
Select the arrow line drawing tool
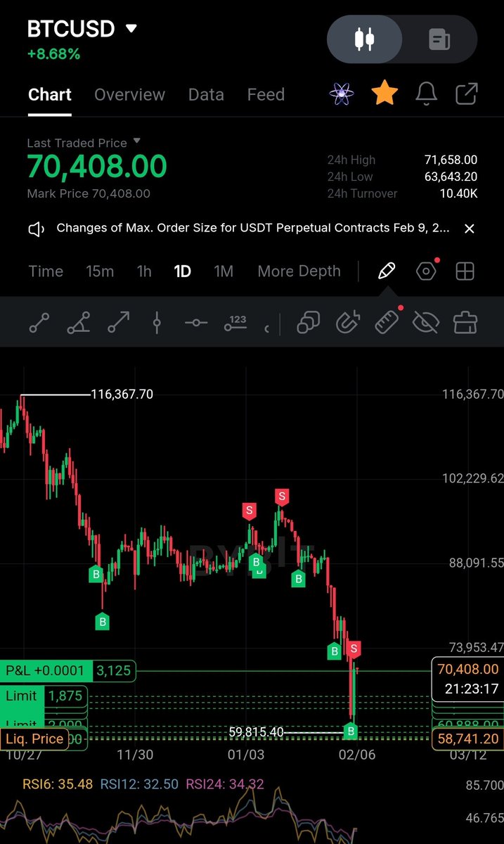[118, 324]
